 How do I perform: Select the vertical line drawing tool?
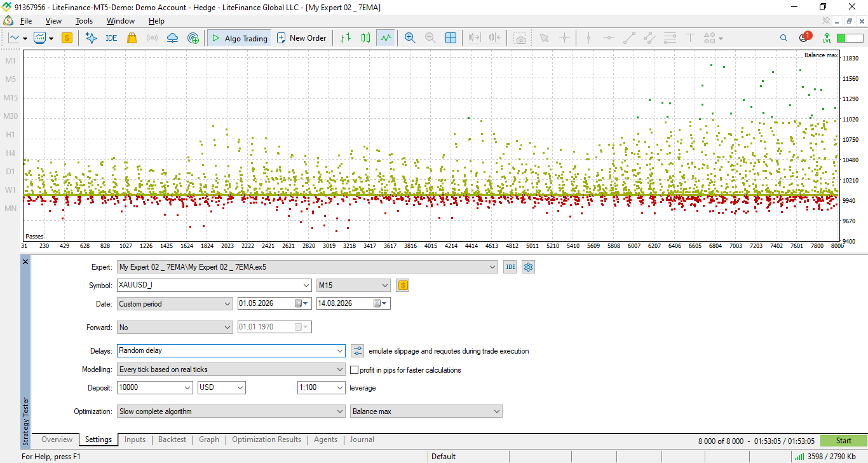click(x=588, y=38)
